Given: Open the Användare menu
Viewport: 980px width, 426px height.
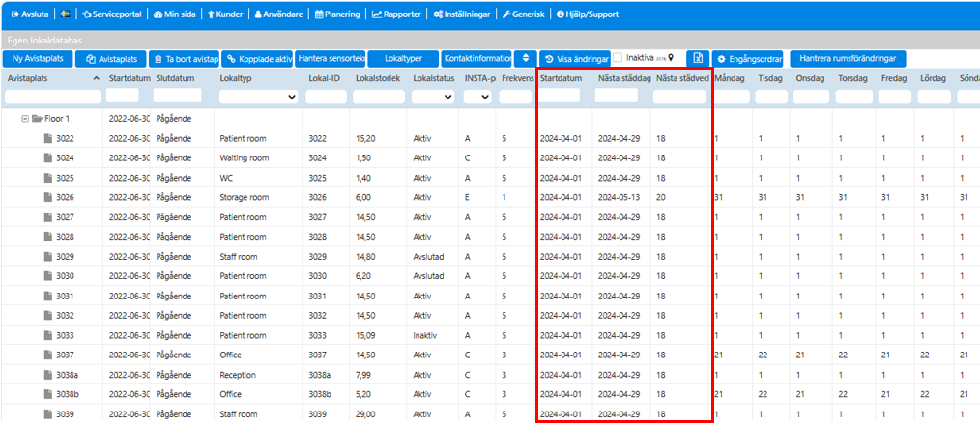Looking at the screenshot, I should coord(278,14).
